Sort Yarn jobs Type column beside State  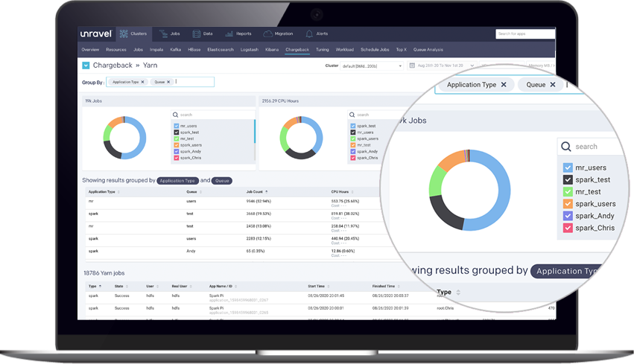click(100, 287)
